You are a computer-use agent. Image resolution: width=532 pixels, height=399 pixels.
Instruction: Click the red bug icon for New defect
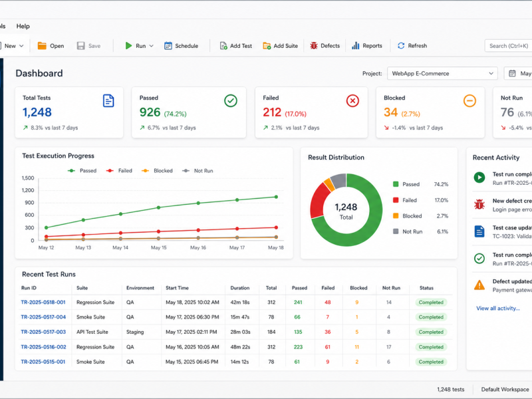(479, 204)
